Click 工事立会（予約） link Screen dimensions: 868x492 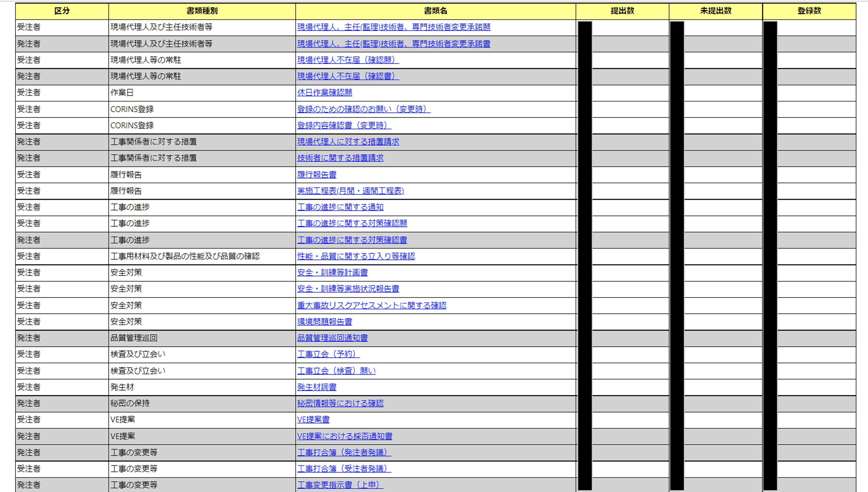[x=328, y=354]
